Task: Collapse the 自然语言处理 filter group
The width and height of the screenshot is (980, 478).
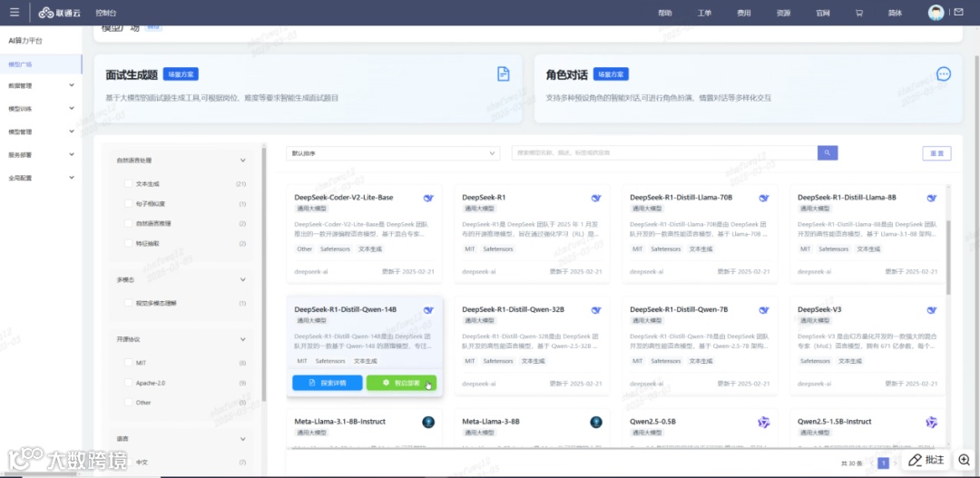Action: 243,161
